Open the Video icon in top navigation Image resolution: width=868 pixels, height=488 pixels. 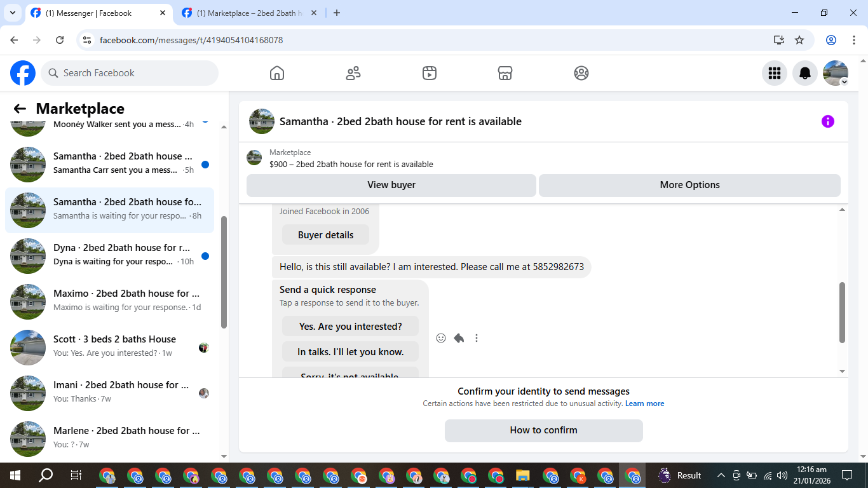(430, 73)
